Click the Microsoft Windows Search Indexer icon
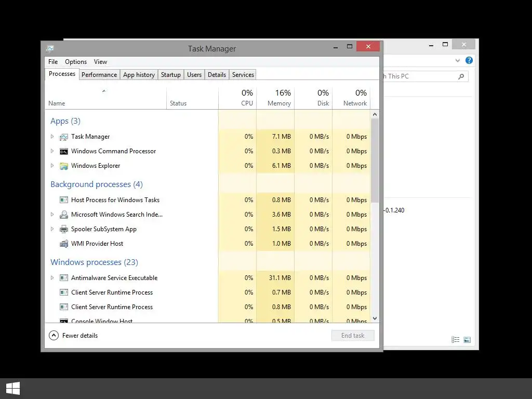Viewport: 532px width, 399px height. [x=64, y=215]
